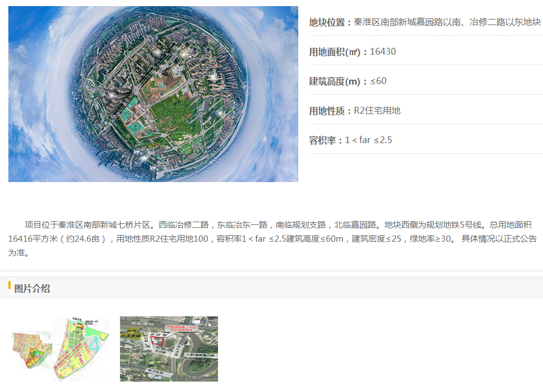Click the 图片介绍 section heading

point(32,288)
